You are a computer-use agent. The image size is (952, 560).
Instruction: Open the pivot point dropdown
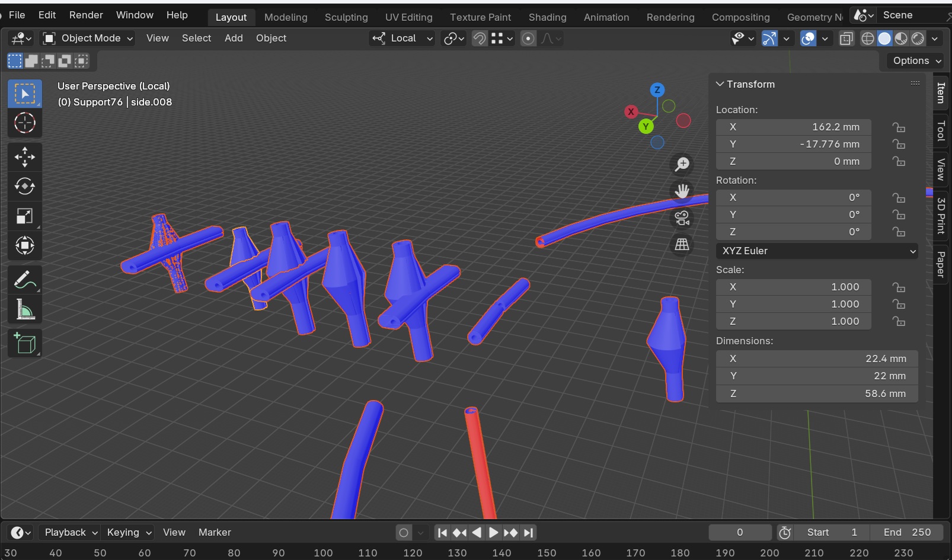tap(454, 39)
